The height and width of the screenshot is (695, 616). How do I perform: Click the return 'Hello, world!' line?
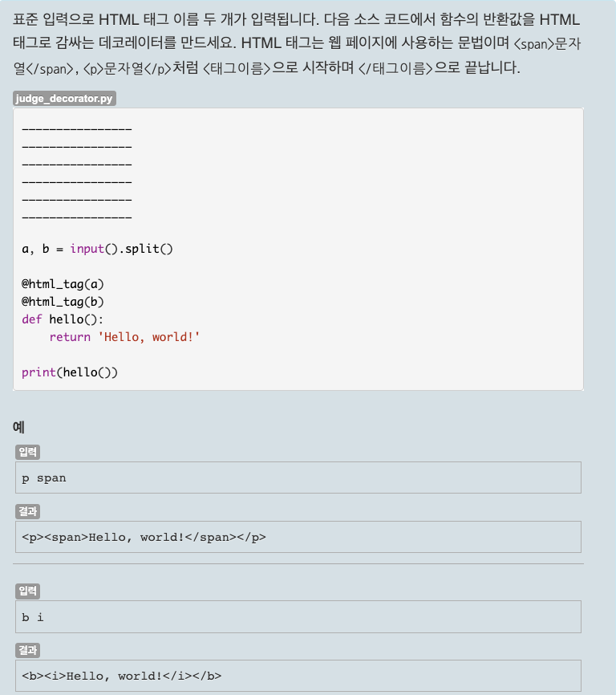click(x=124, y=337)
